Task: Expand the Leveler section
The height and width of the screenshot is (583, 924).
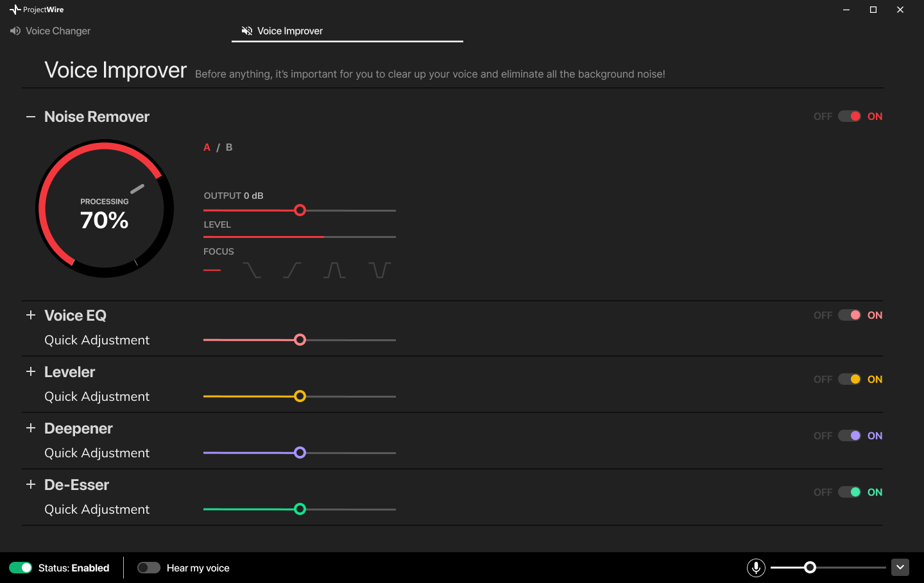Action: tap(30, 371)
